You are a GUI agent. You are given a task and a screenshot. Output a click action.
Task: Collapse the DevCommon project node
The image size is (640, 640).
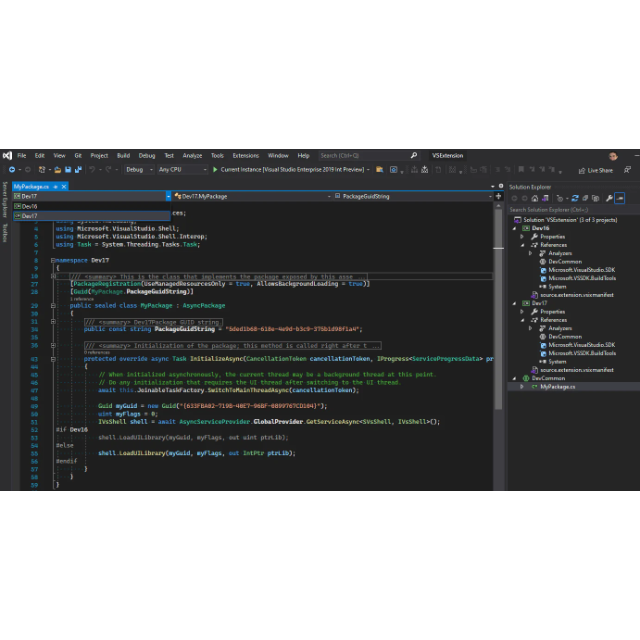click(514, 378)
